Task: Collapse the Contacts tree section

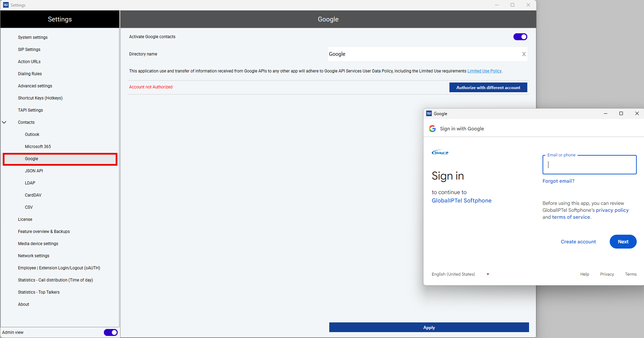Action: click(x=4, y=122)
